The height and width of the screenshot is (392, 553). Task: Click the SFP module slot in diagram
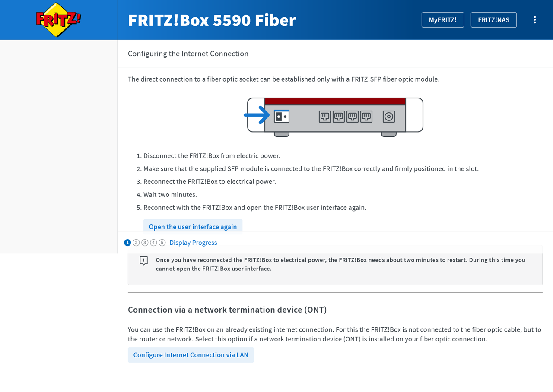(x=282, y=116)
